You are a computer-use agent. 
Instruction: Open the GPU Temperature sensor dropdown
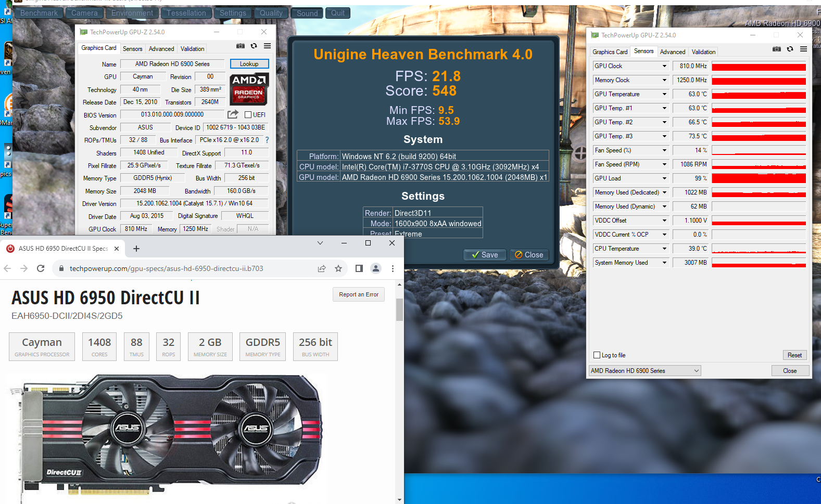tap(664, 94)
